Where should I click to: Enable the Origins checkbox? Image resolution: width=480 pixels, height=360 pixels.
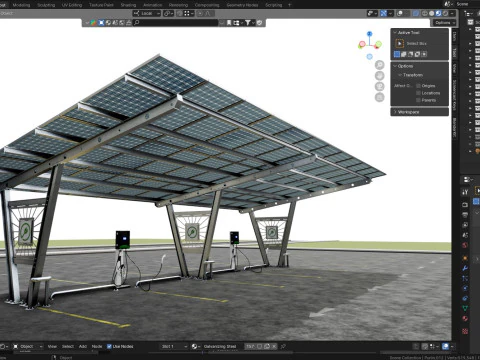click(x=418, y=86)
